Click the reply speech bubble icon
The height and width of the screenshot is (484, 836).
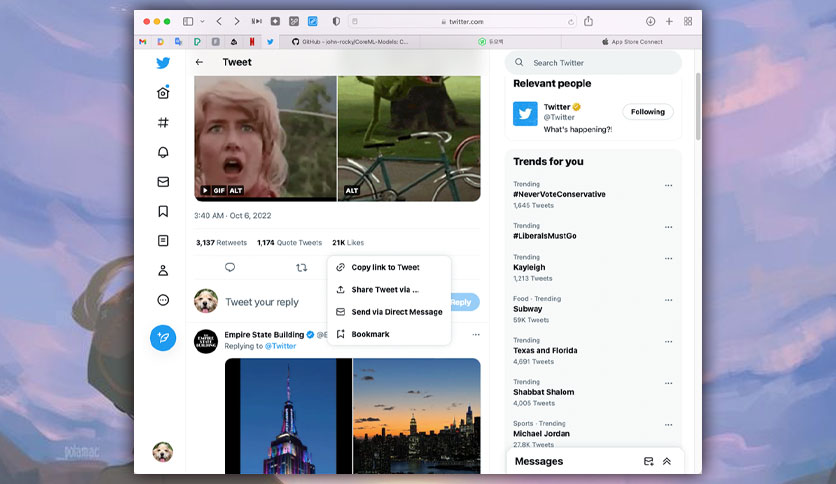(x=230, y=268)
